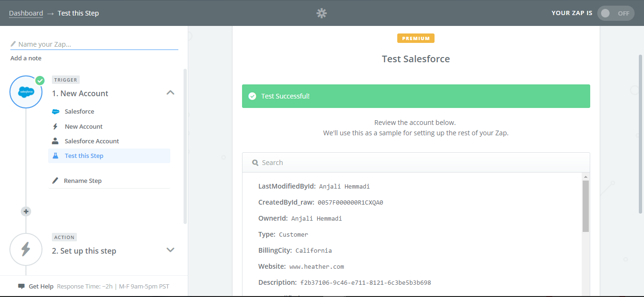Click Add a note link
The height and width of the screenshot is (297, 644).
click(x=26, y=58)
